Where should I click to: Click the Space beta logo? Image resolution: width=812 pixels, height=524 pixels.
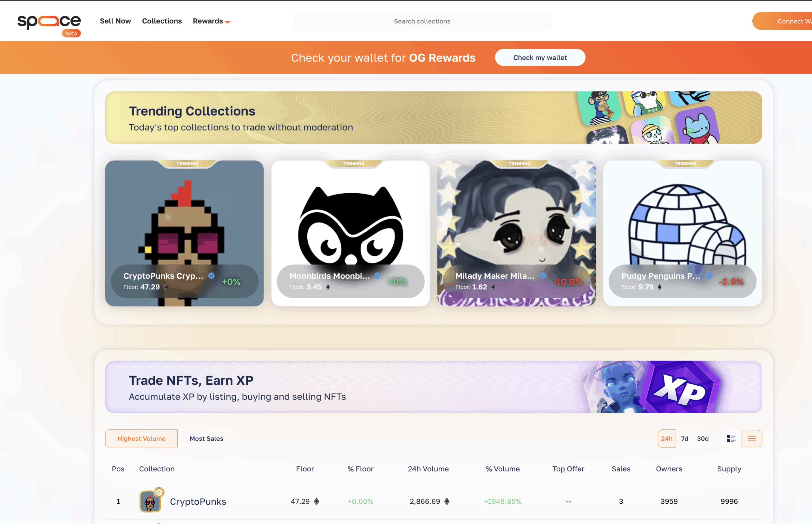click(49, 25)
